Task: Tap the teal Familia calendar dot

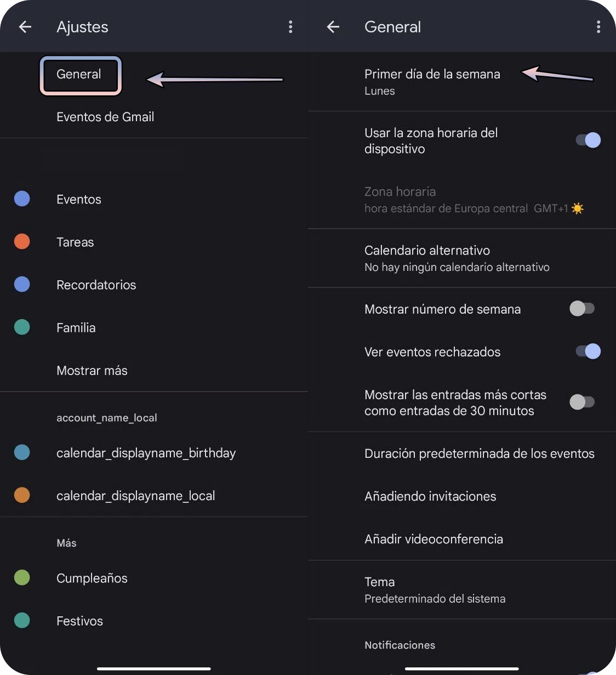Action: coord(22,327)
